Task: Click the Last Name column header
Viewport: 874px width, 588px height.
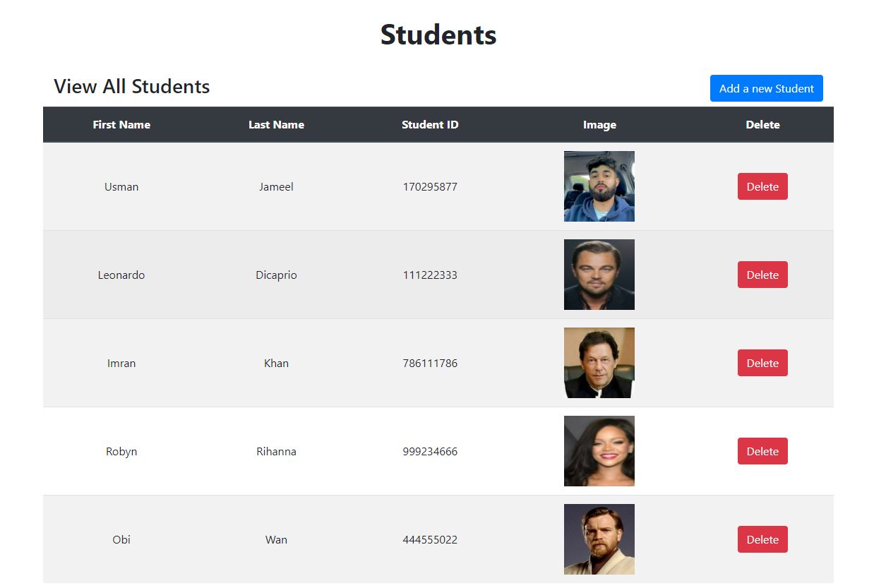Action: (x=276, y=124)
